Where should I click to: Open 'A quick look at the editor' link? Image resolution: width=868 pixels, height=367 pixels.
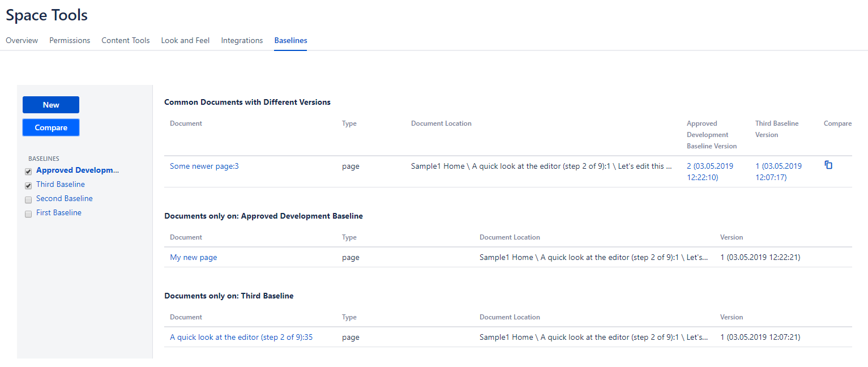click(241, 338)
